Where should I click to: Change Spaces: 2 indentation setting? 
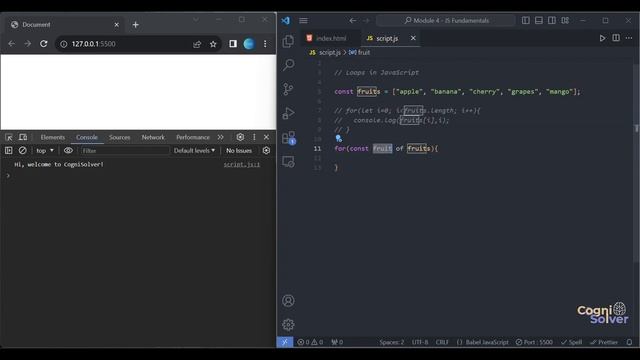pos(391,342)
